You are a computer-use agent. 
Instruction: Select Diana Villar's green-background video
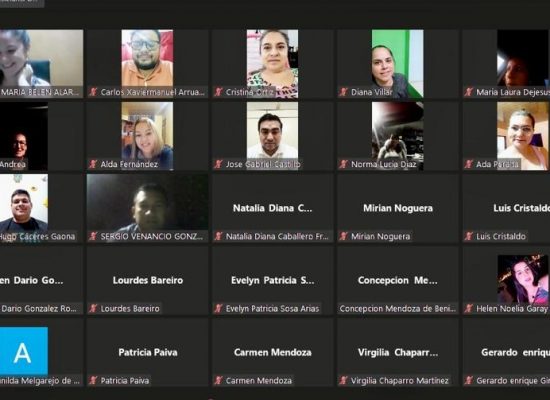pos(398,64)
